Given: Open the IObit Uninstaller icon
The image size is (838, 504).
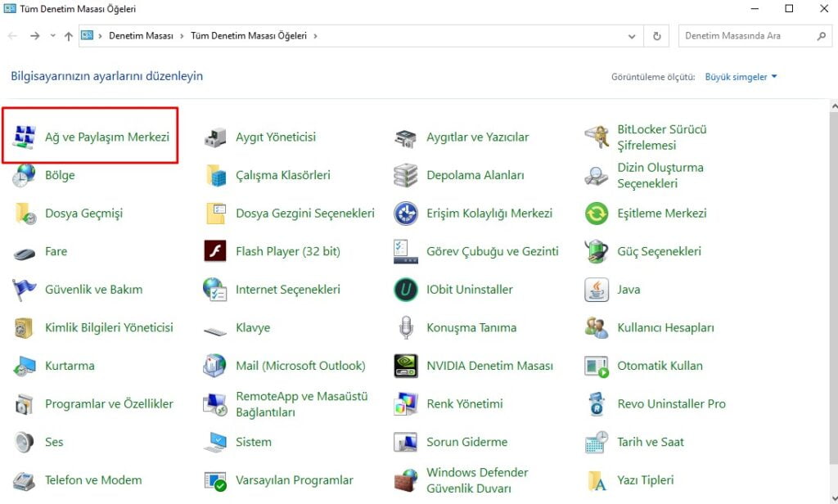Looking at the screenshot, I should (x=406, y=290).
